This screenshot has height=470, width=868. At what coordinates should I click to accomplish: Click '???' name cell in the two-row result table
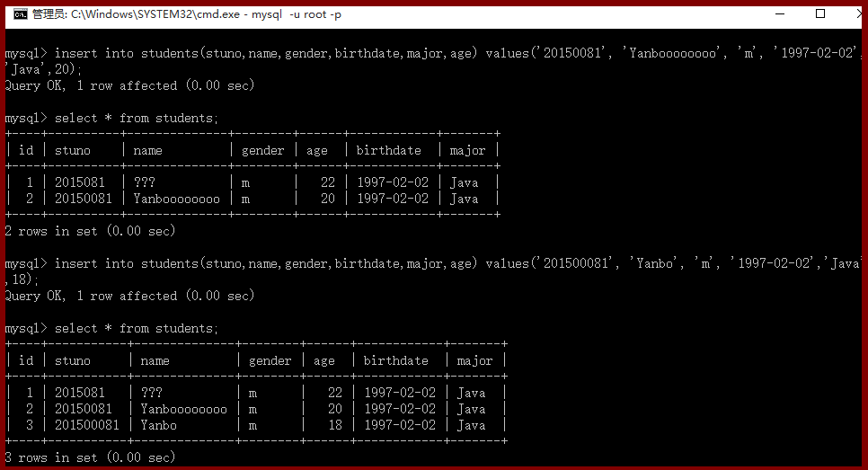(x=145, y=182)
